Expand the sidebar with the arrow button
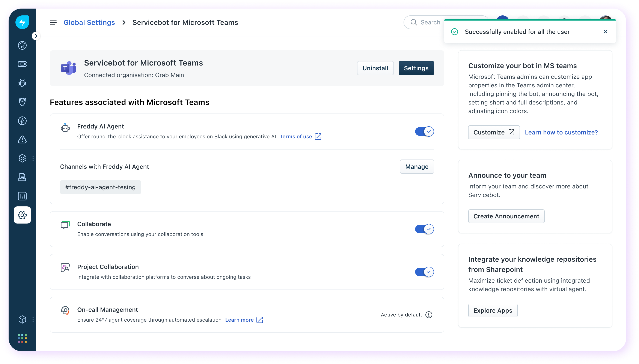Image resolution: width=639 pixels, height=364 pixels. [x=36, y=36]
